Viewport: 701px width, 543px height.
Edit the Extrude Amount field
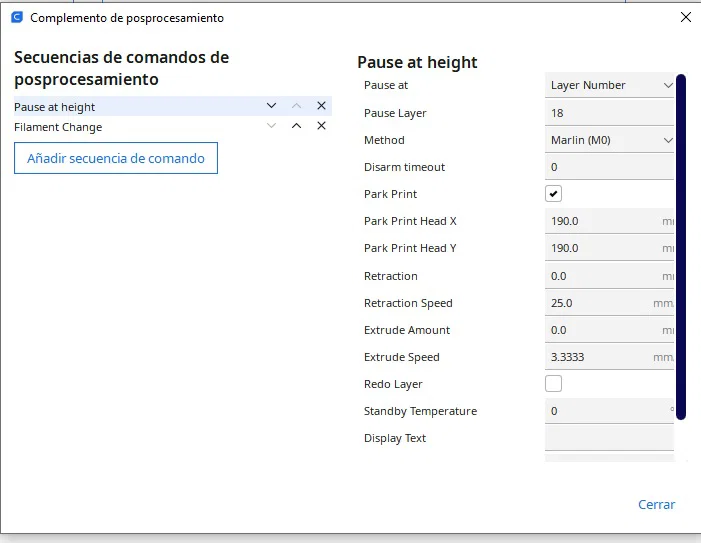tap(609, 330)
